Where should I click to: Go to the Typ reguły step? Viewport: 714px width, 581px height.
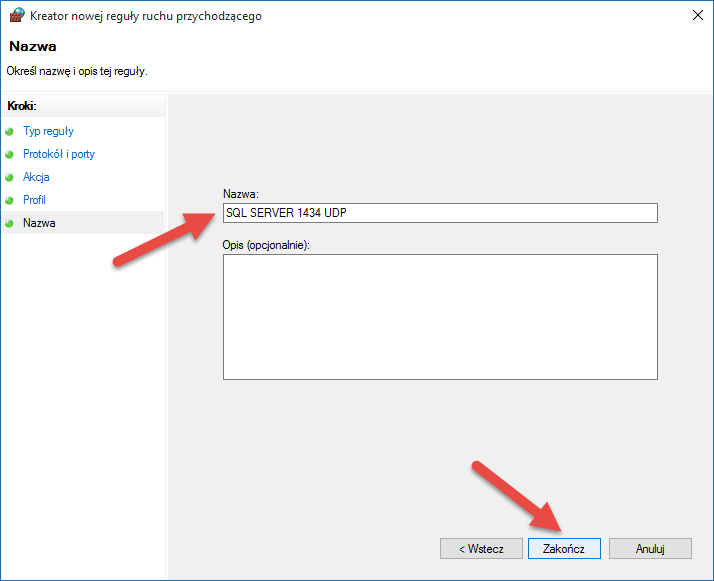coord(48,131)
